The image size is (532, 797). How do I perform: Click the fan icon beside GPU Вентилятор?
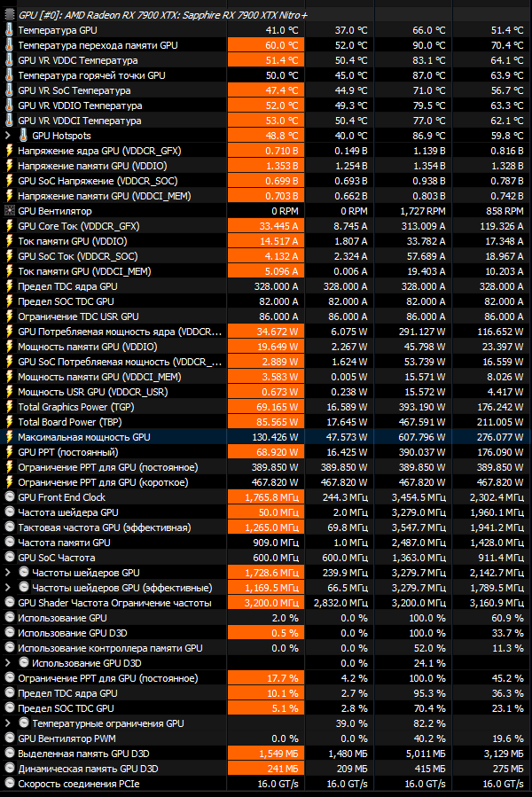point(9,211)
